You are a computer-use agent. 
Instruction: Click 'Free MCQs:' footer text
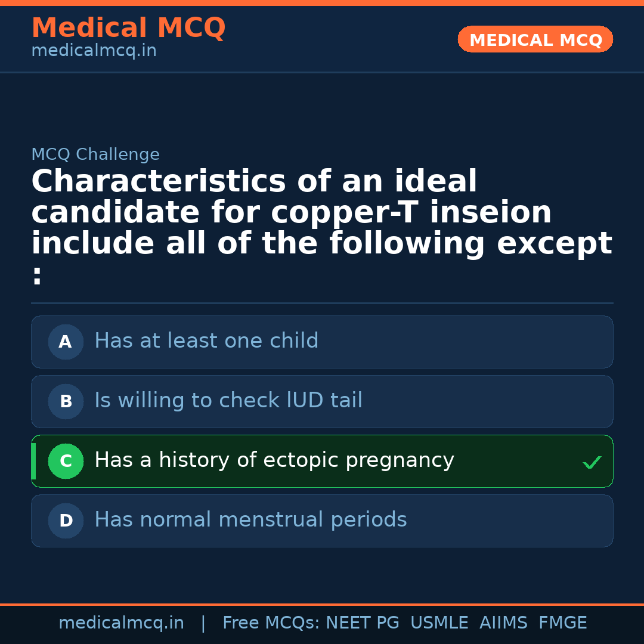tap(271, 623)
